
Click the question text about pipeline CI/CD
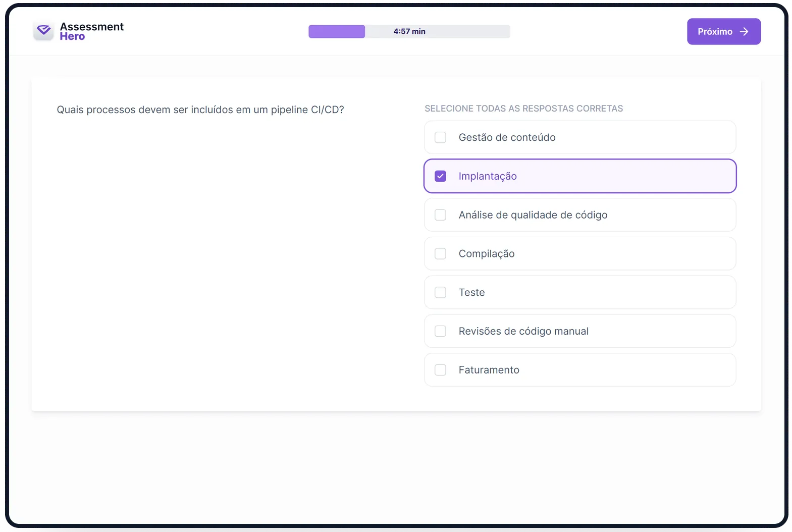[x=200, y=110]
